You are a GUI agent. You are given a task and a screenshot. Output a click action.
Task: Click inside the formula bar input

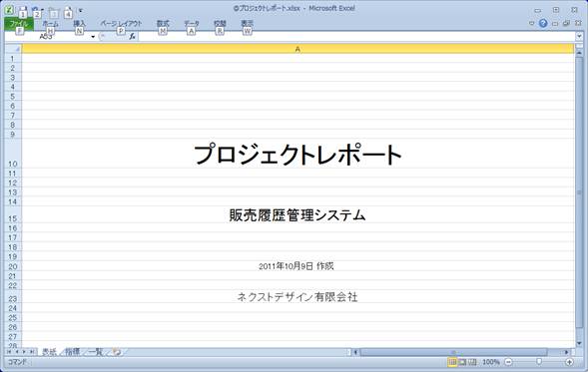pos(356,36)
